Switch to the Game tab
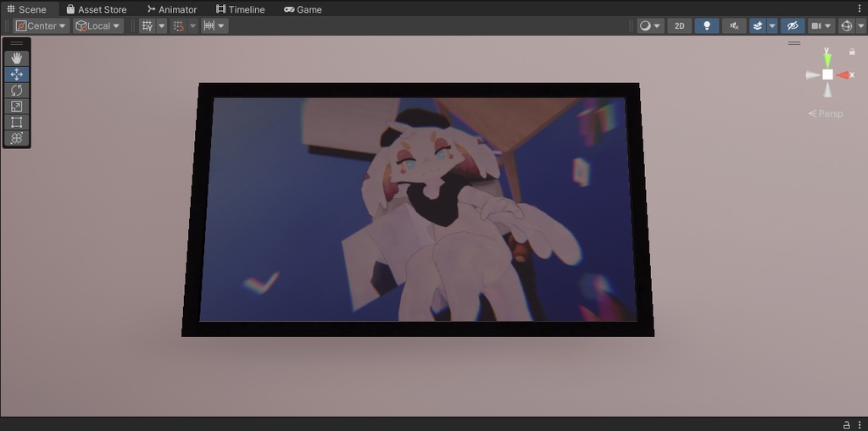This screenshot has height=431, width=868. pos(303,9)
